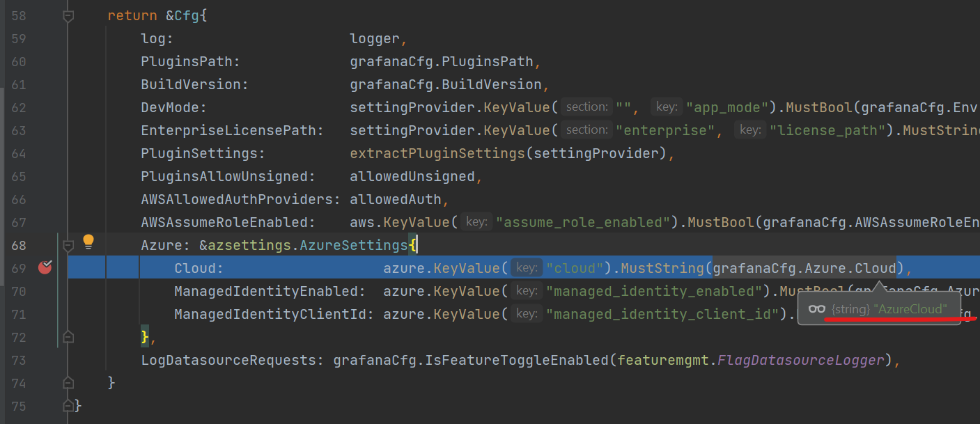Toggle off the verified breakpoint on line 69
The image size is (980, 424).
[45, 267]
